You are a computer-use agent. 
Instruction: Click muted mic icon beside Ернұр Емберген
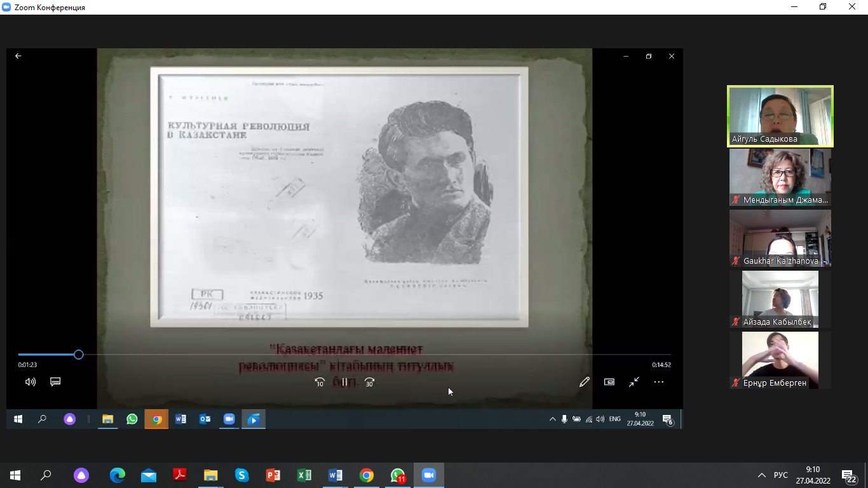(736, 383)
